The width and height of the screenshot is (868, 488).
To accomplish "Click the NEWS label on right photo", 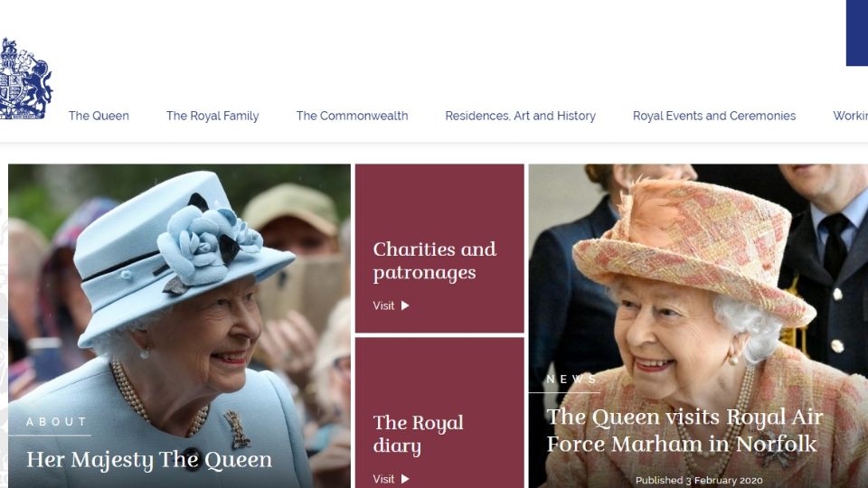I will (571, 379).
